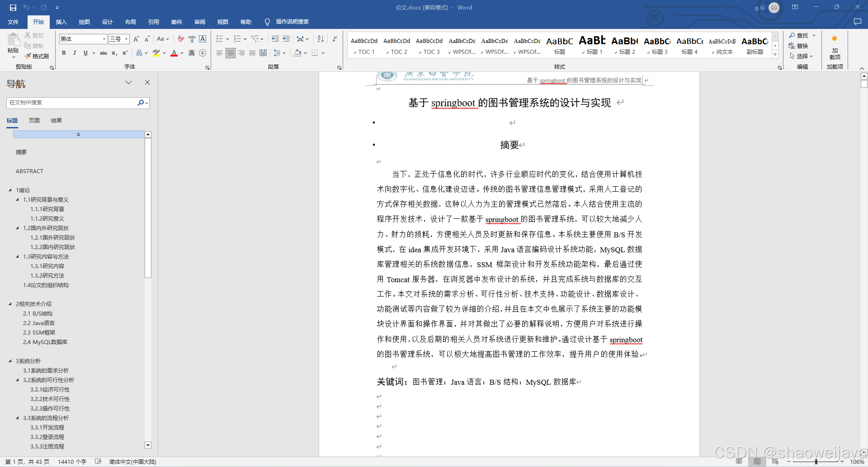Open the font name dropdown (黑体)
Screen dimensions: 868x467
pos(104,39)
